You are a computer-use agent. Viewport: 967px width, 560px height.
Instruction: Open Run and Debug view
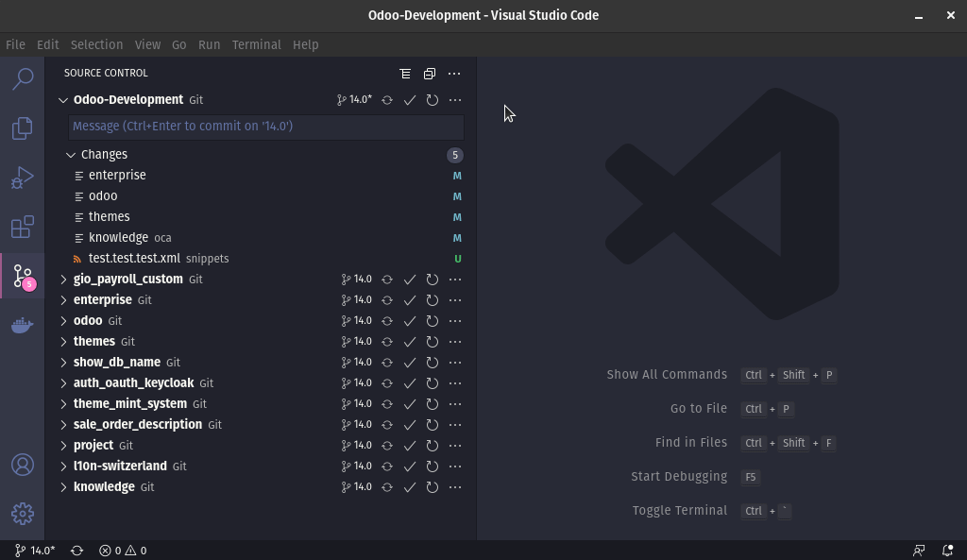(23, 178)
